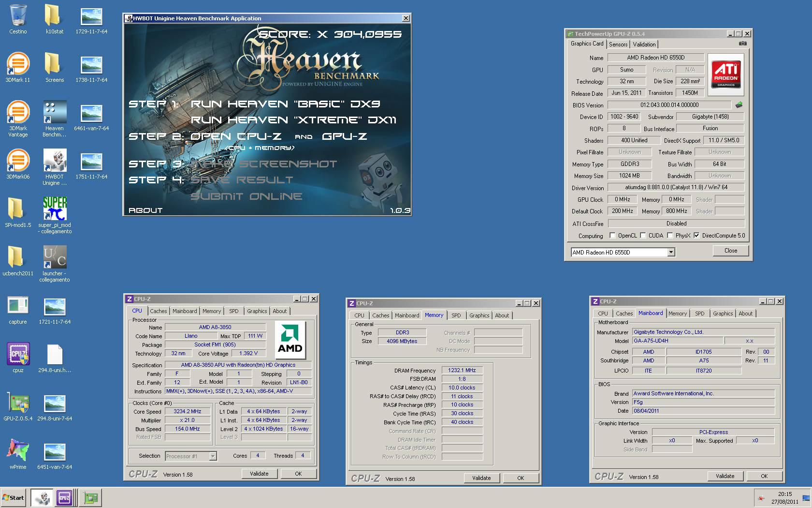Switch to Validation tab in GPU-Z
The image size is (812, 508).
click(x=644, y=44)
